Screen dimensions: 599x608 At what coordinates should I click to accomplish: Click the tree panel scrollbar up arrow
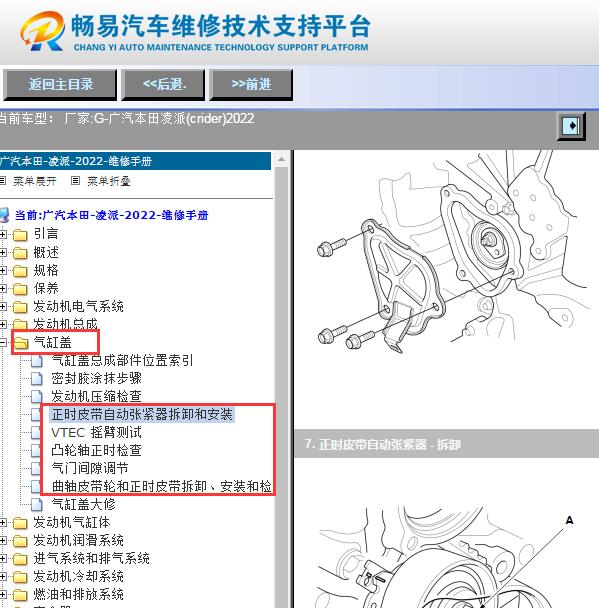point(281,159)
